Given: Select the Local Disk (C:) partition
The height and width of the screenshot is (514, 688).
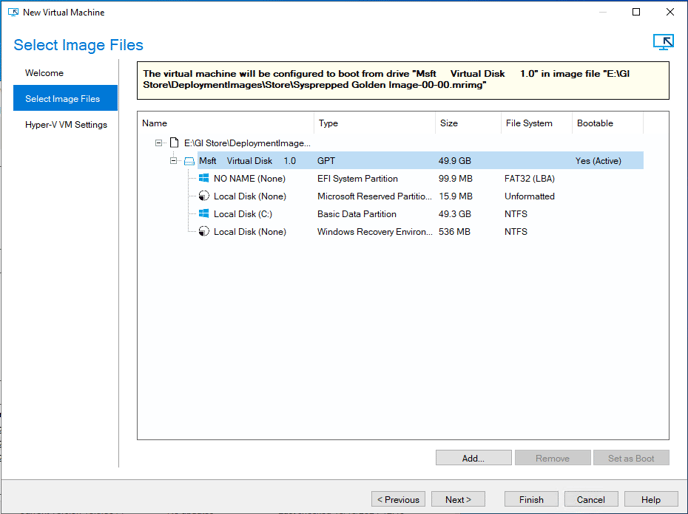Looking at the screenshot, I should click(x=243, y=214).
